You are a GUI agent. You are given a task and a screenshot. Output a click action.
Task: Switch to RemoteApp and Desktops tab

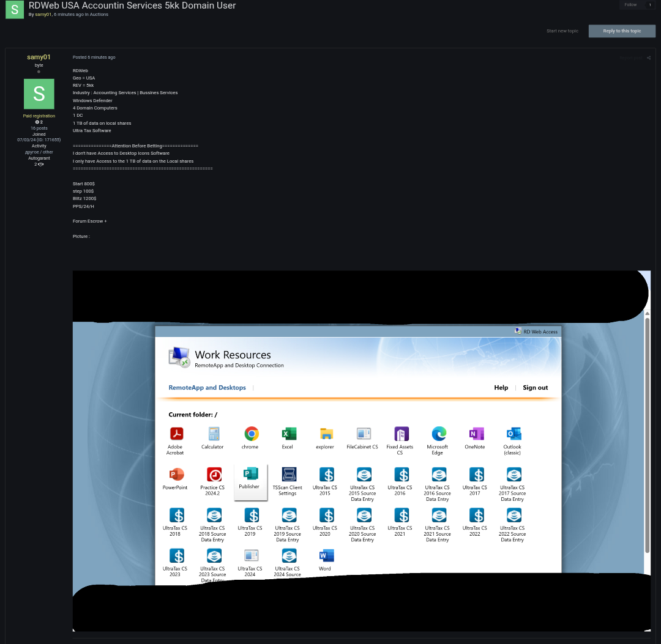(207, 388)
